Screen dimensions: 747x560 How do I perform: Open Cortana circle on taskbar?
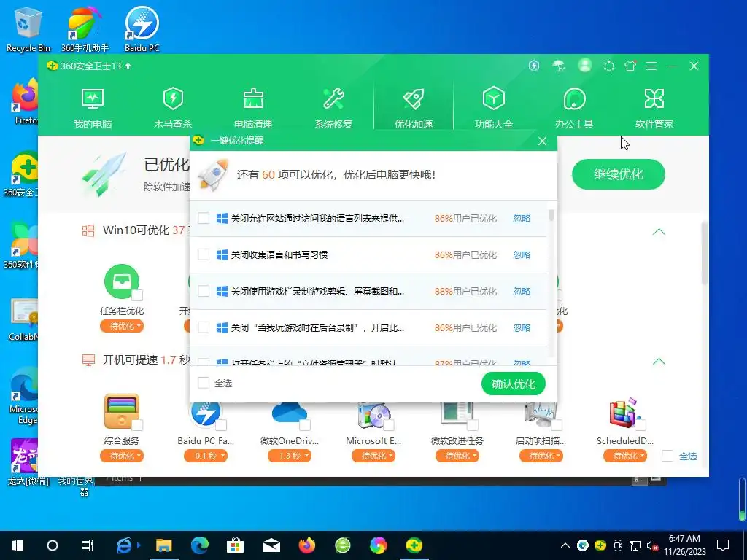(53, 545)
